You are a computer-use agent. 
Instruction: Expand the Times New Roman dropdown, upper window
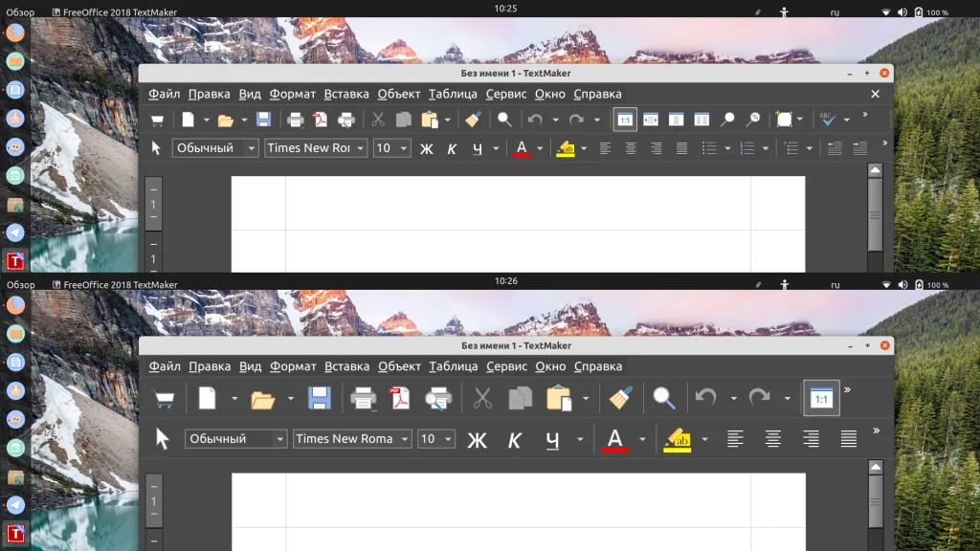(360, 148)
